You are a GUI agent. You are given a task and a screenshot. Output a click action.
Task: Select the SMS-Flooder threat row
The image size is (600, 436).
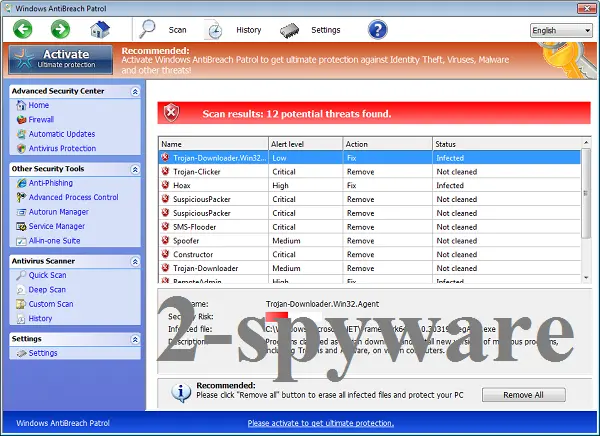[x=370, y=227]
